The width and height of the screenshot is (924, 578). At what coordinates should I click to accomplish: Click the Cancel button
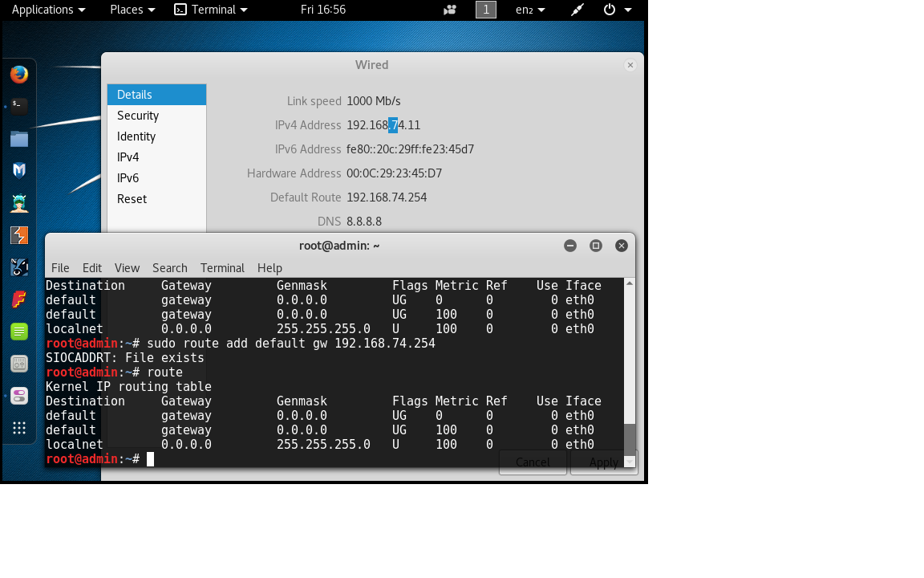533,462
